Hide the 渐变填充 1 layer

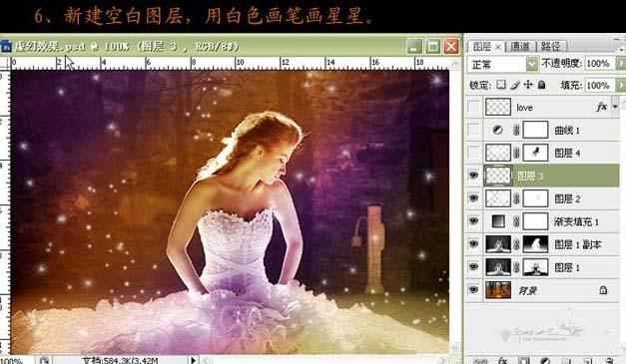click(x=474, y=221)
